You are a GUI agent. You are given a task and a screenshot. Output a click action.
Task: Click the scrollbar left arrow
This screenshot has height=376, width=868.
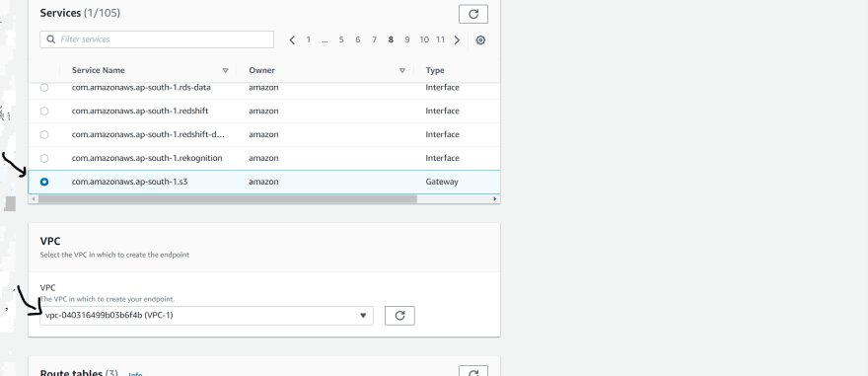click(x=34, y=198)
